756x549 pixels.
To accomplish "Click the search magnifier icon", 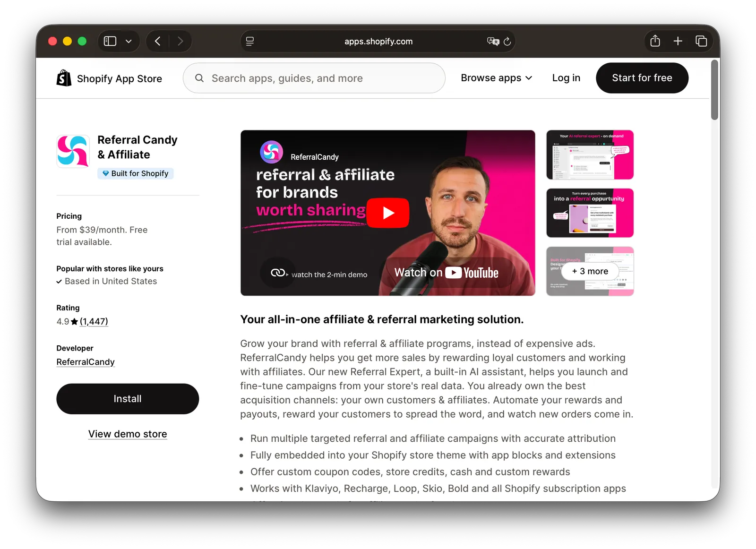I will (x=199, y=78).
